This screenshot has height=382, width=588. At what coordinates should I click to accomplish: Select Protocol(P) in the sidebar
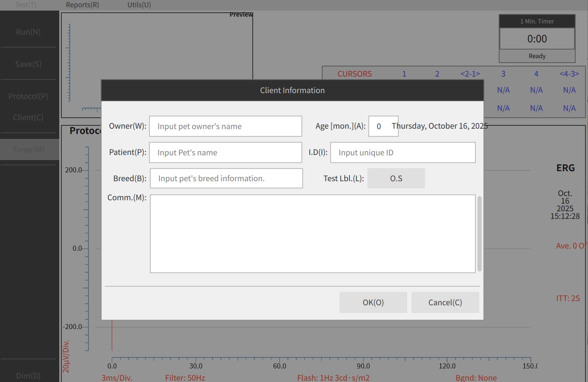click(x=28, y=96)
